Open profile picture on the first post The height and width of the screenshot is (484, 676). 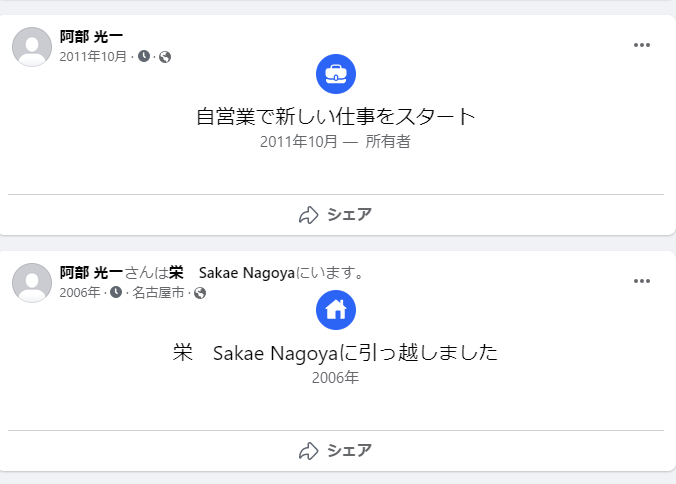click(x=32, y=47)
